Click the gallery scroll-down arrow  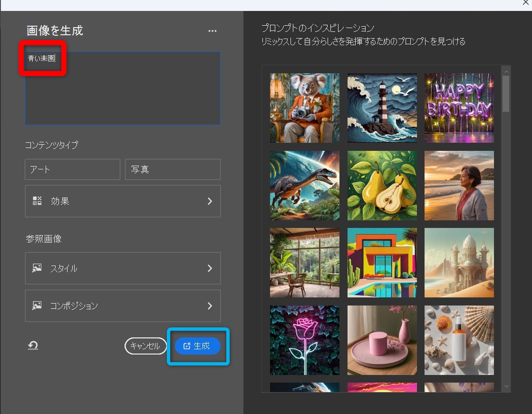pyautogui.click(x=506, y=386)
